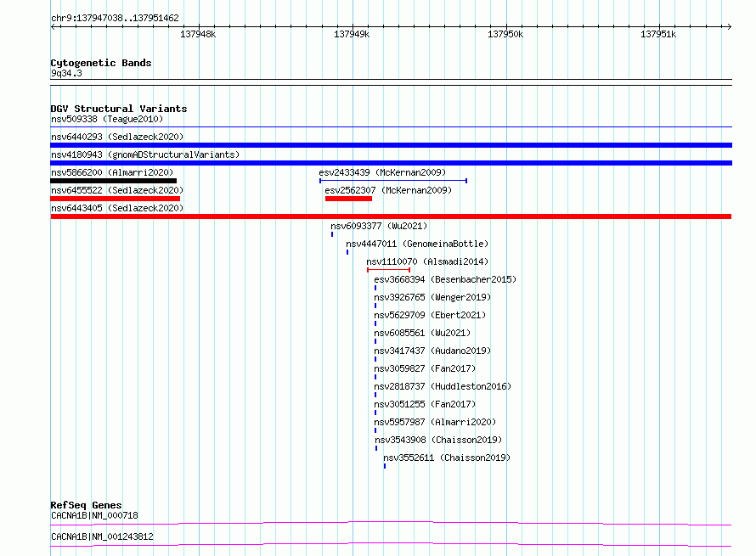The width and height of the screenshot is (756, 556).
Task: Select the red nsv1110070 line feature
Action: click(388, 270)
